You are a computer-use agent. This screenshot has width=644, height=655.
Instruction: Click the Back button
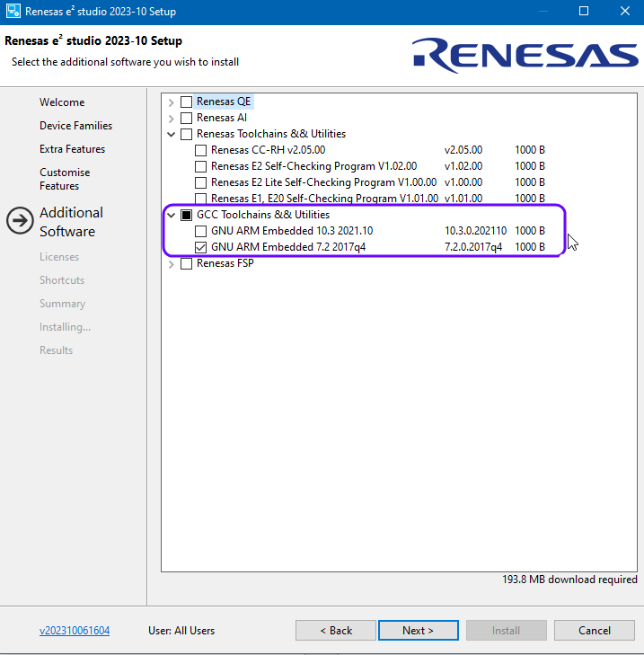(x=336, y=631)
